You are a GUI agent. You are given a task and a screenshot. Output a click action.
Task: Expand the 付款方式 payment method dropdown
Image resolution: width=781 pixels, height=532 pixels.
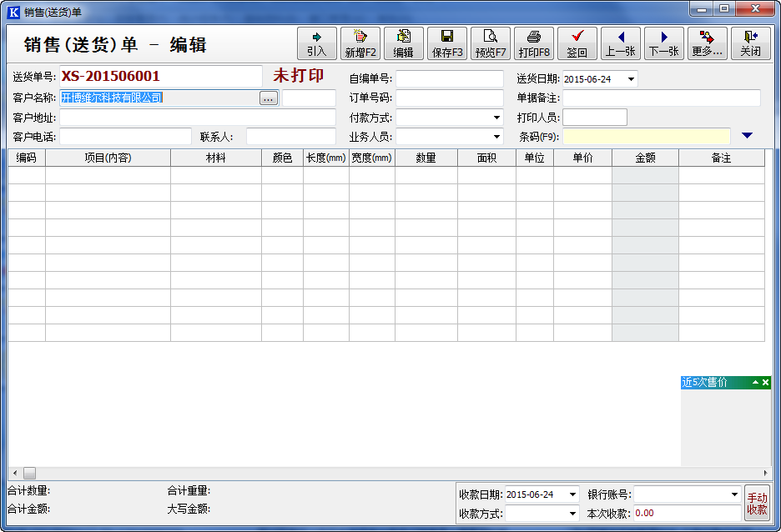[496, 118]
